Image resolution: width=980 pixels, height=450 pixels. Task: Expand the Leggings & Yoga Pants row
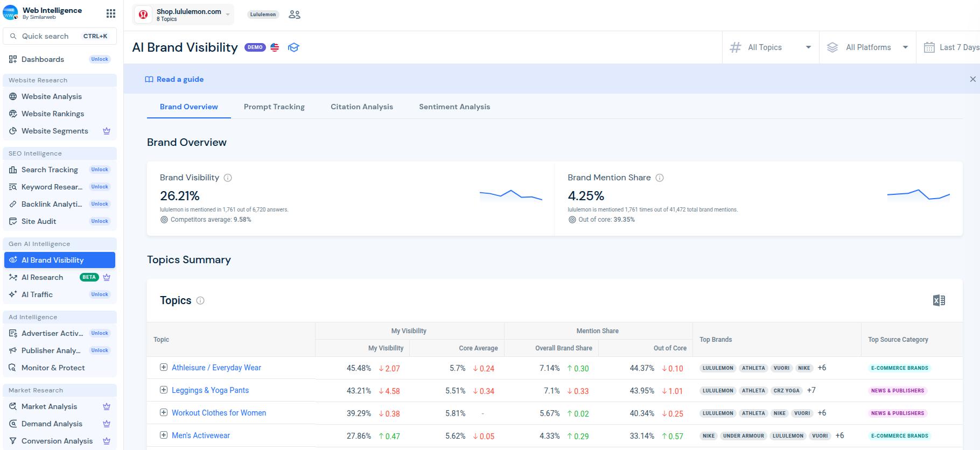pos(164,390)
